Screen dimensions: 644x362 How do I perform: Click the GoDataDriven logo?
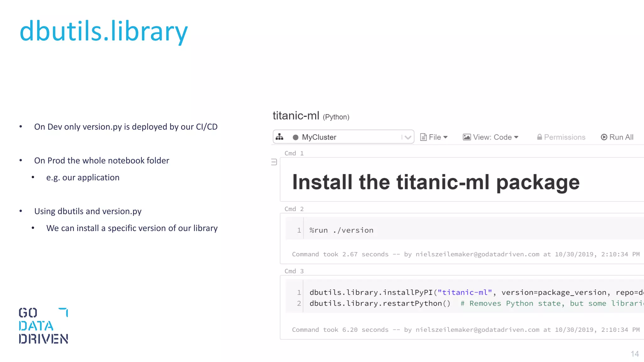[x=43, y=326]
